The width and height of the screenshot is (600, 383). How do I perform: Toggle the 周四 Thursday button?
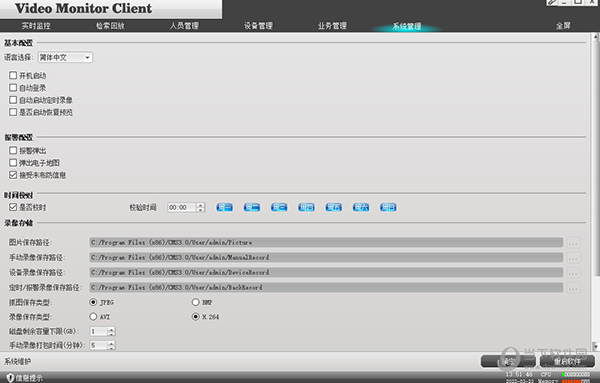tap(307, 207)
